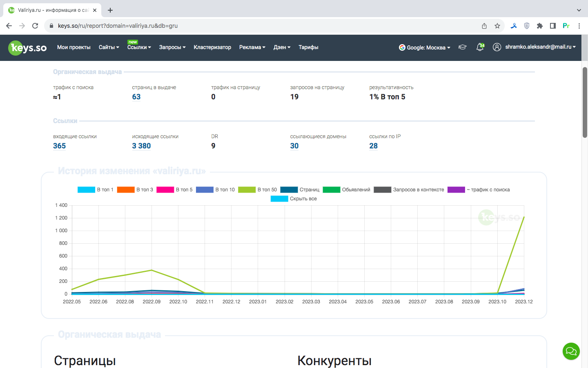Click the "Конкуренты" heading
Viewport: 588px width, 368px height.
click(334, 361)
